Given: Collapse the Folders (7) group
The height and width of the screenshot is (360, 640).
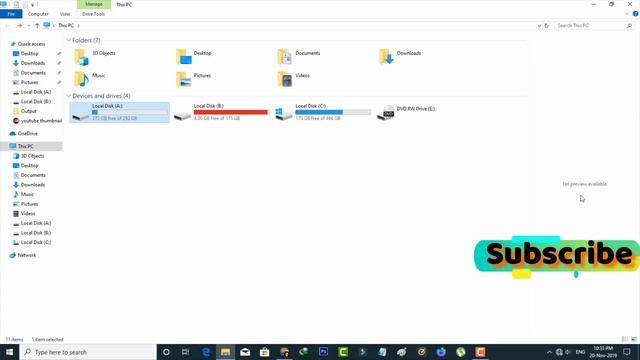Looking at the screenshot, I should tap(69, 40).
